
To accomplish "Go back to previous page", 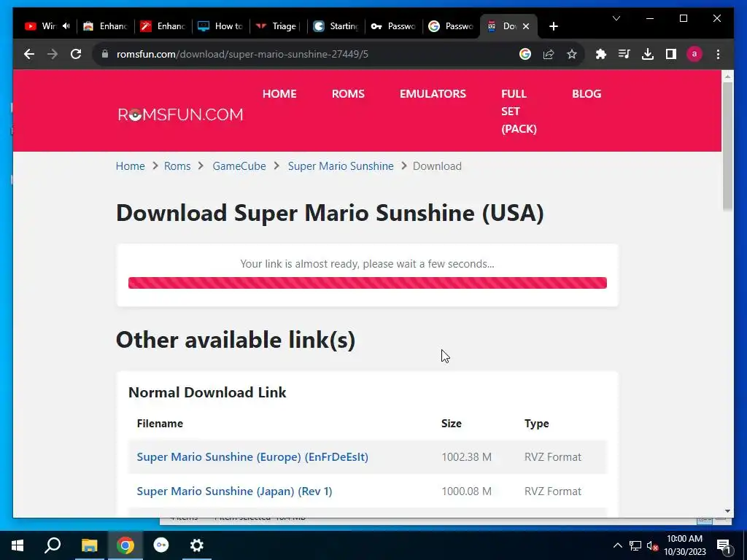I will pos(29,54).
